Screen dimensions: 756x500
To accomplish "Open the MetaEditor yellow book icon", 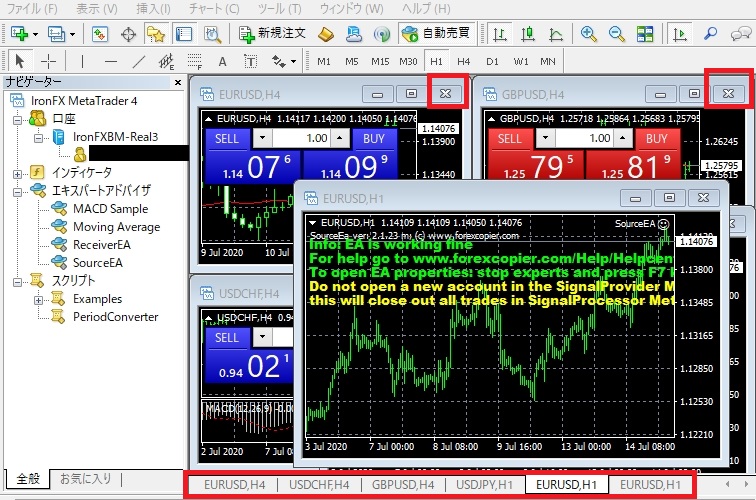I will [326, 34].
